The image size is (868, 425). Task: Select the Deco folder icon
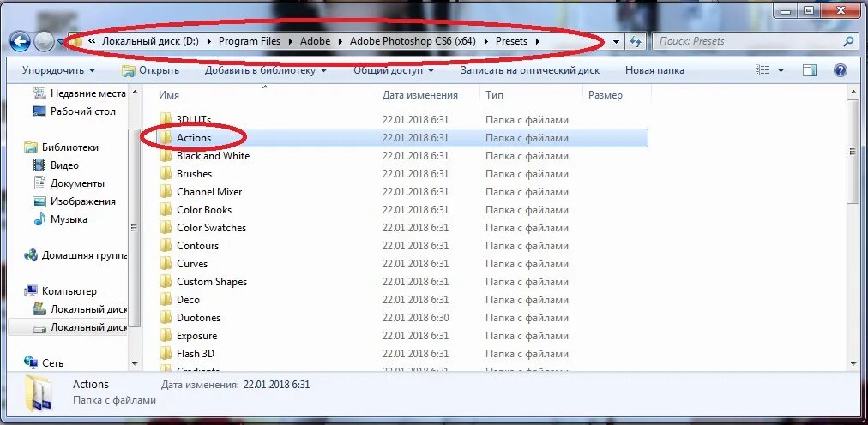166,300
